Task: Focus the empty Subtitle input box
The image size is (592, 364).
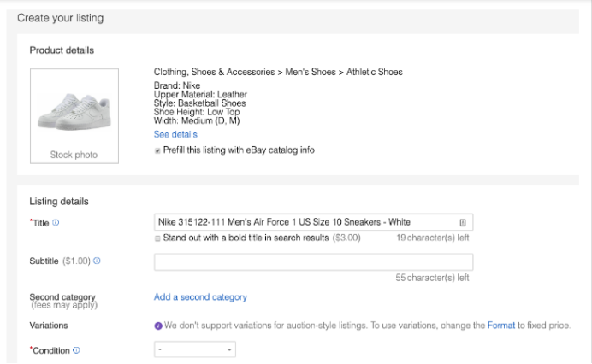Action: (x=313, y=262)
